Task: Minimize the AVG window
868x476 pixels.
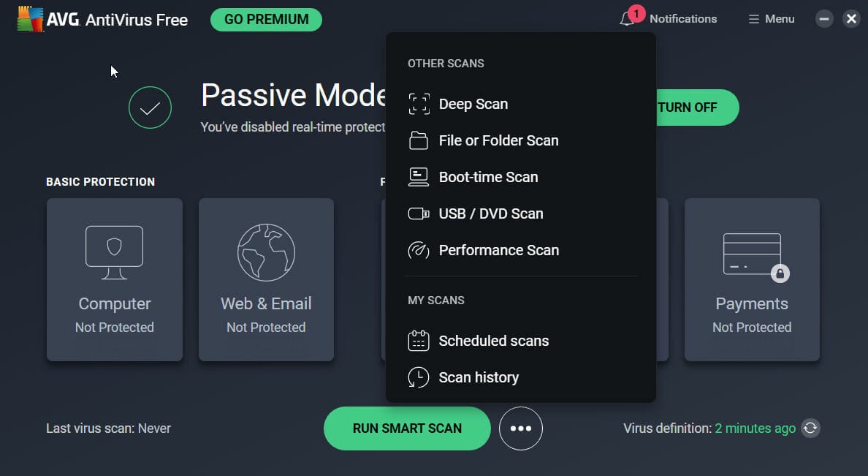Action: click(823, 19)
